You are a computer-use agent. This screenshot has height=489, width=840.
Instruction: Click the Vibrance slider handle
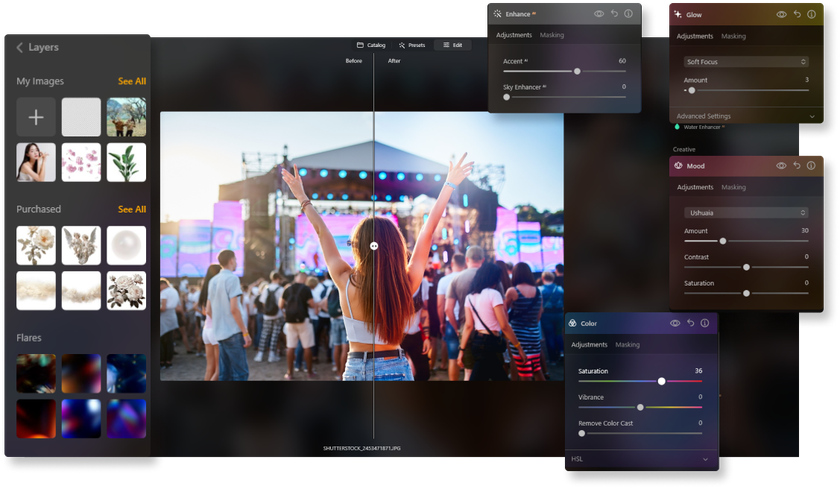click(640, 408)
